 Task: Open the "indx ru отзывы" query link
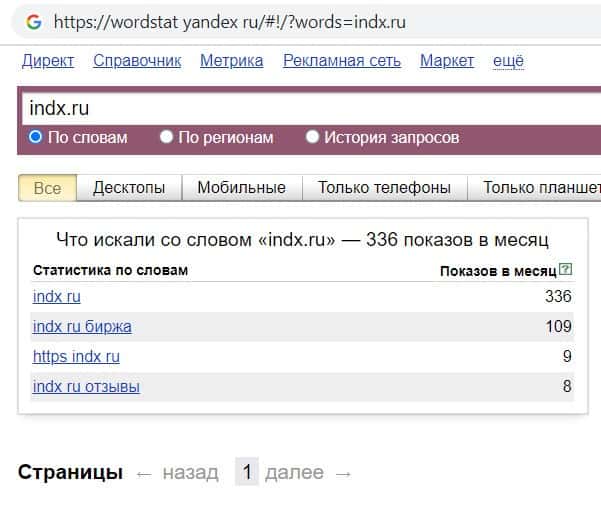86,387
